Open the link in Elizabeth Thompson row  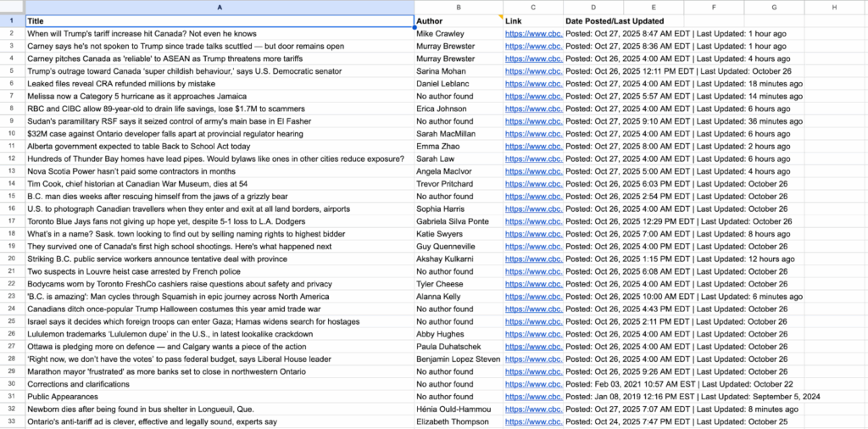pyautogui.click(x=534, y=422)
